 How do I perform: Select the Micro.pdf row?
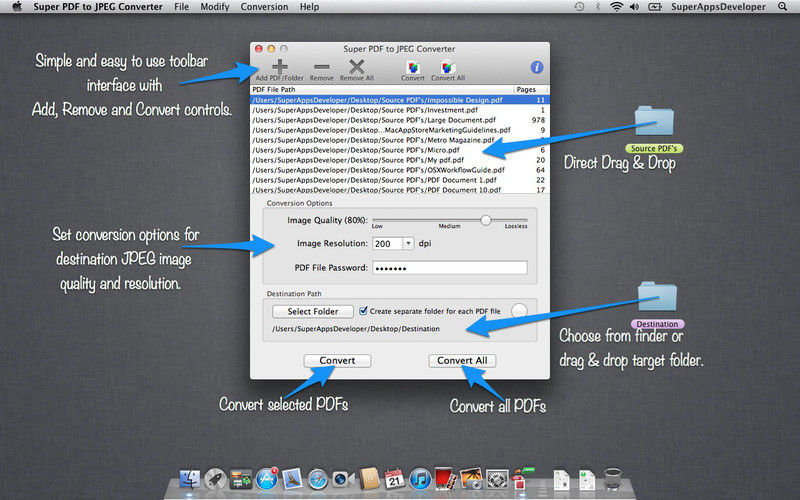[x=399, y=150]
